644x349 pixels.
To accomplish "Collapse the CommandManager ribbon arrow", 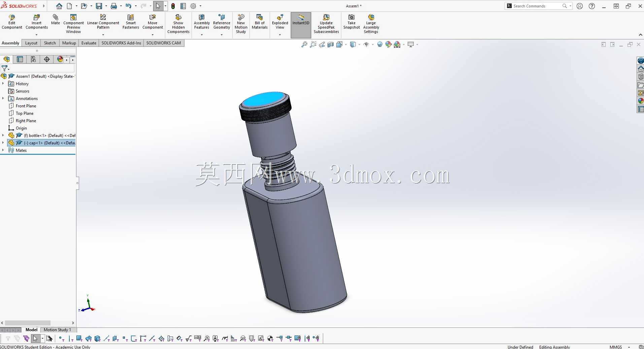I will coord(640,35).
